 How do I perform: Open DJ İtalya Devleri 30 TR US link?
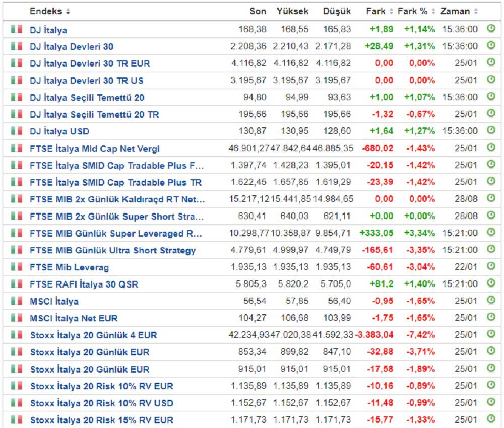[87, 81]
